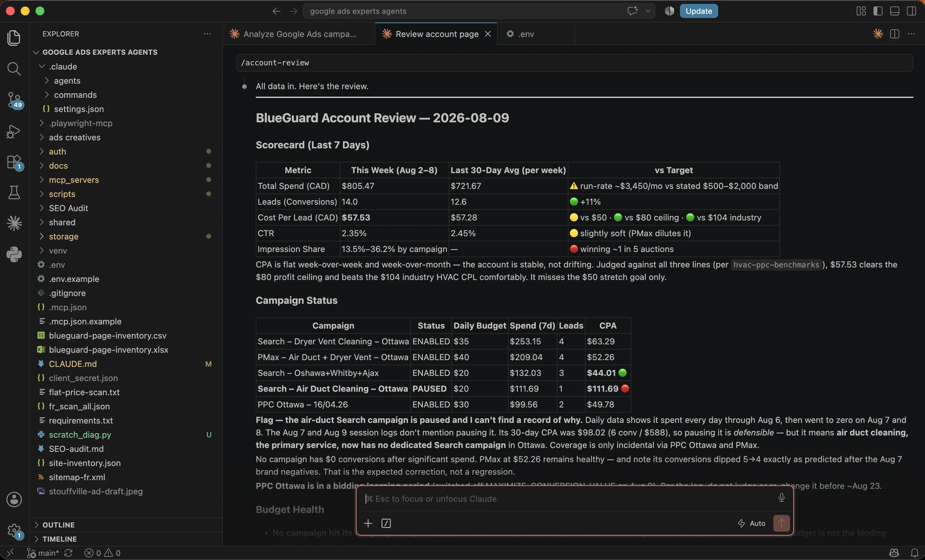925x560 pixels.
Task: Switch to the .env editor tab
Action: 536,34
